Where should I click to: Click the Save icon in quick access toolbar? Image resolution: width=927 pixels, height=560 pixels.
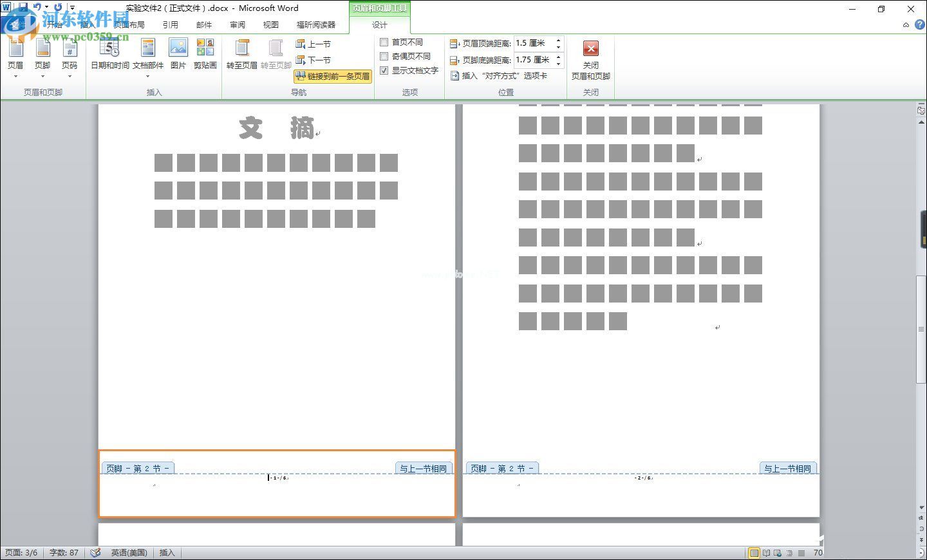coord(23,8)
